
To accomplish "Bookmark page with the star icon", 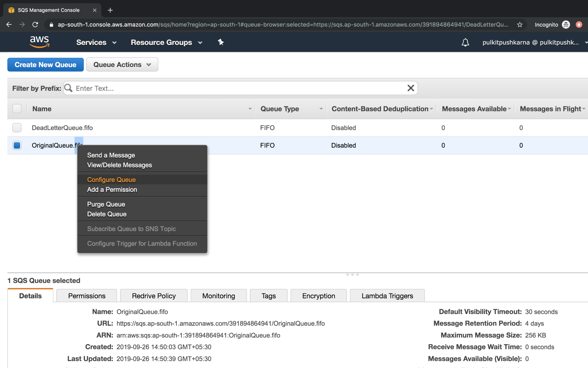I will pyautogui.click(x=520, y=25).
